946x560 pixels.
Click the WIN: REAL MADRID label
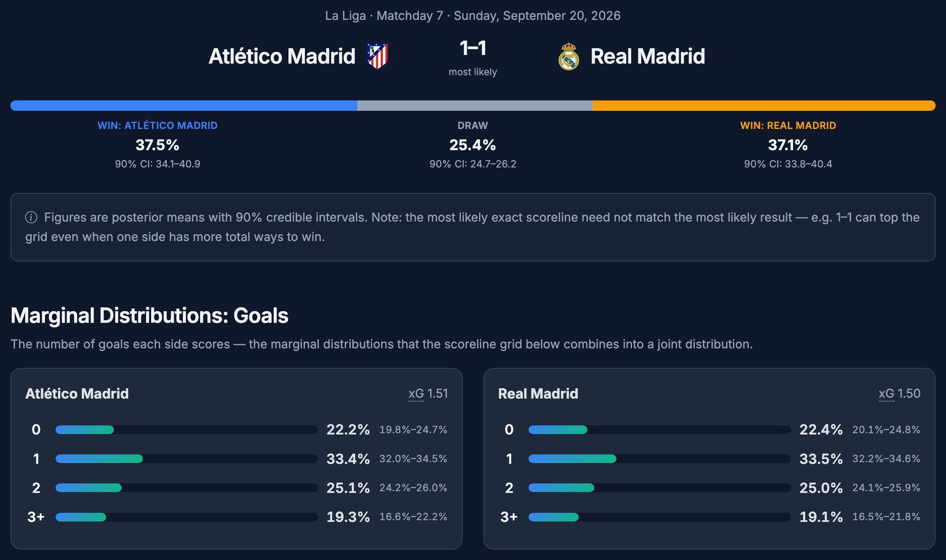pos(788,126)
